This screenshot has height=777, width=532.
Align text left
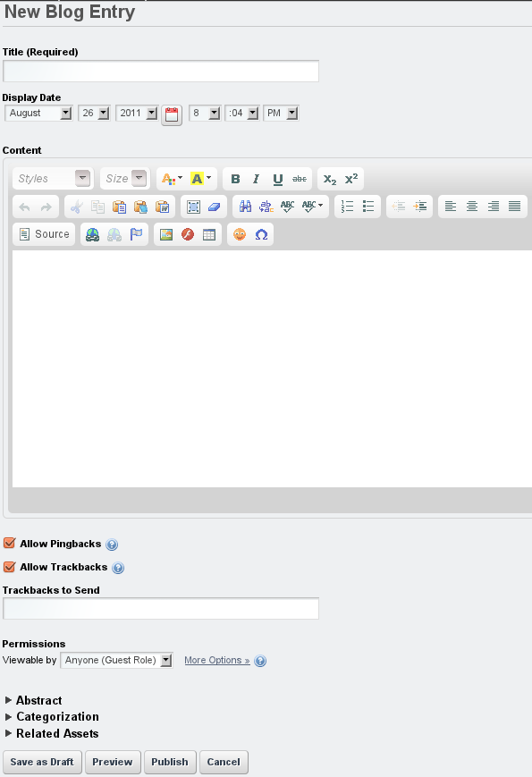[451, 207]
